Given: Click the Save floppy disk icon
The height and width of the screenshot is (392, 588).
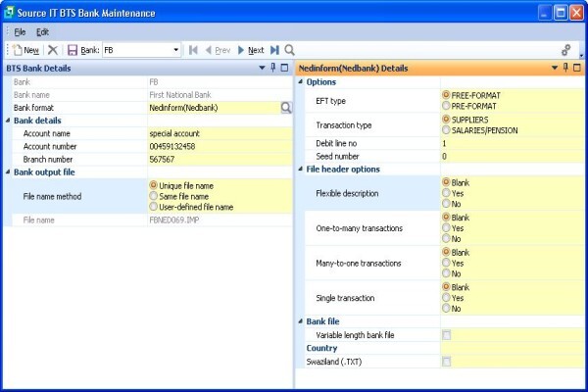Looking at the screenshot, I should pos(72,50).
